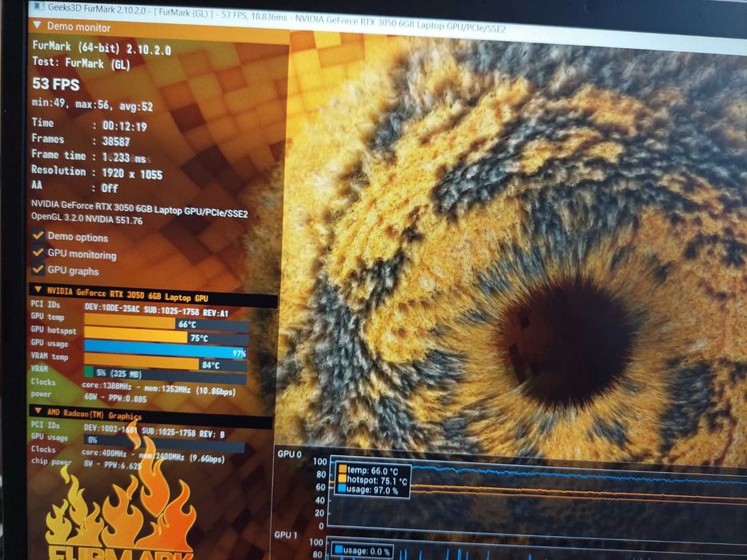Click the min:49, max:56, avg:52 line
Screen dimensions: 747x560
(92, 104)
